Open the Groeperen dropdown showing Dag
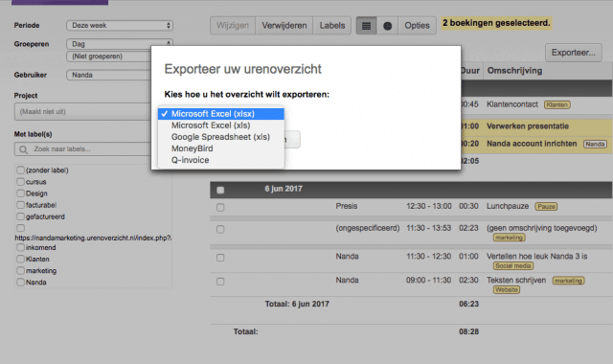Screen dimensions: 613x364 pyautogui.click(x=120, y=44)
